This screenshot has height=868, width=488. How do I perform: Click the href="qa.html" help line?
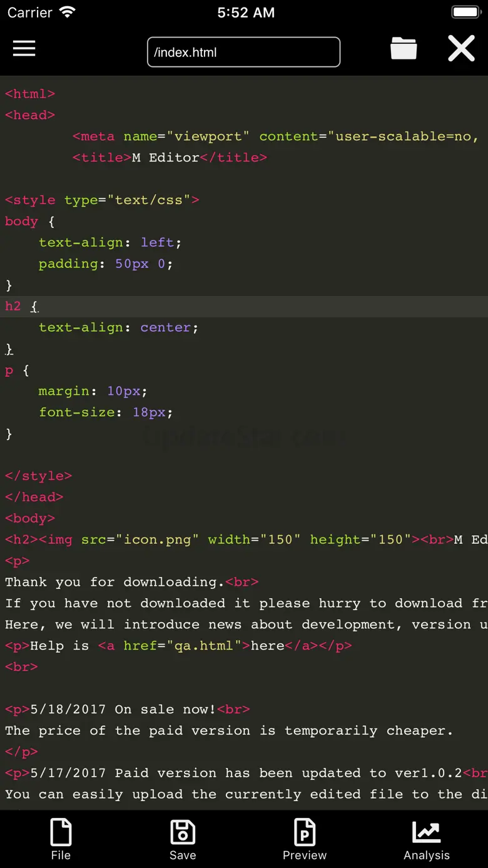click(178, 646)
